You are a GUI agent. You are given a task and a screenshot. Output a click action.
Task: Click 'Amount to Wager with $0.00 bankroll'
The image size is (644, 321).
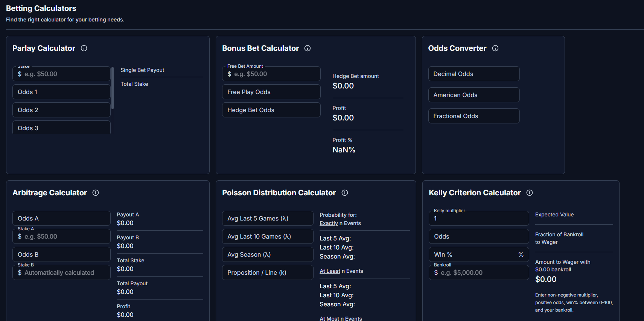pos(563,266)
